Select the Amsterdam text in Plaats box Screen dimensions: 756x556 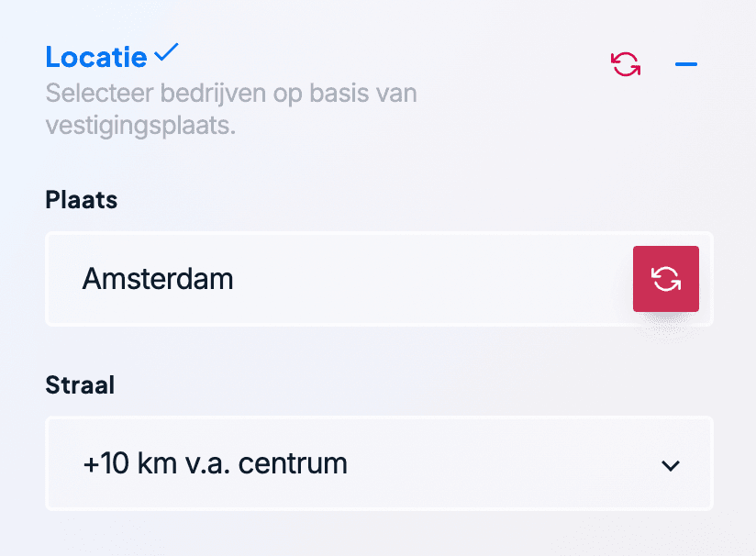(158, 279)
